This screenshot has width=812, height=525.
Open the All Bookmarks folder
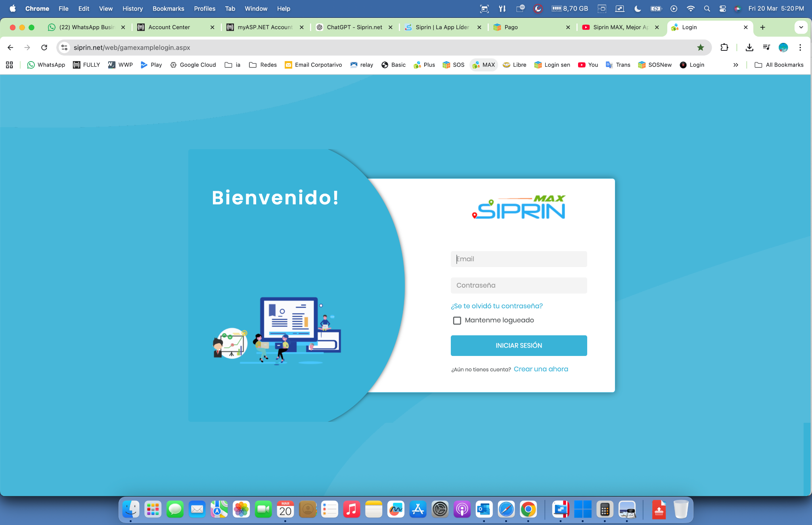pos(779,65)
